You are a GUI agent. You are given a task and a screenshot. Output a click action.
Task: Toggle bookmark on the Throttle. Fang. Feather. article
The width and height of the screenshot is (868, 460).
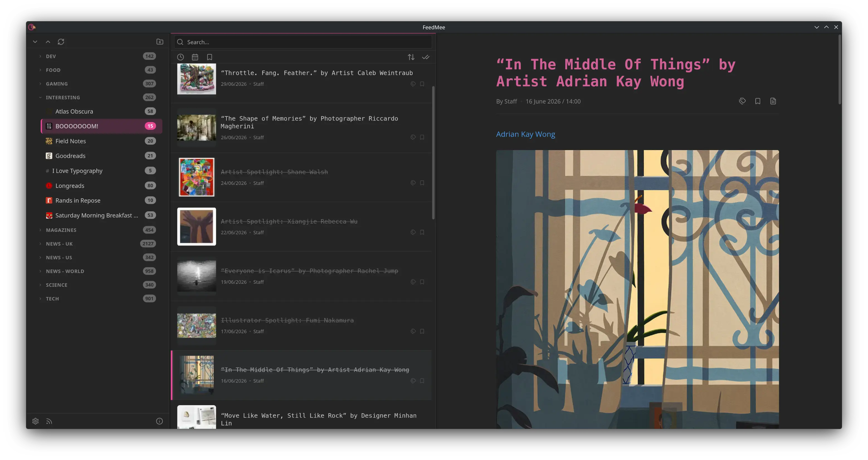(x=422, y=84)
